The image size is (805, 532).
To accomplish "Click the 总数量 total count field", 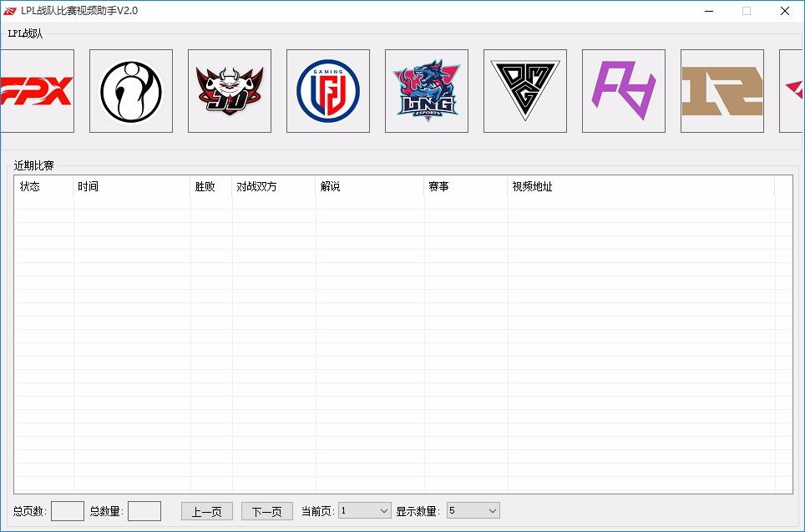I will (x=144, y=511).
